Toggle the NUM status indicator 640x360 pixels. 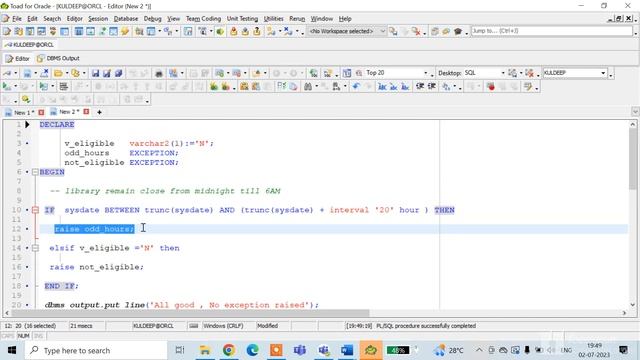coord(24,336)
